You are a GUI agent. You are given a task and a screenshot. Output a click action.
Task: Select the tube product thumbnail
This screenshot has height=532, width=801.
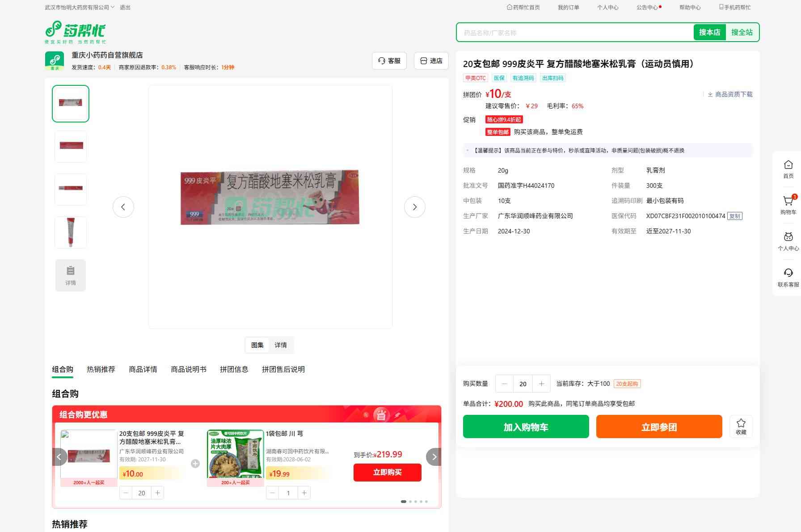[71, 232]
